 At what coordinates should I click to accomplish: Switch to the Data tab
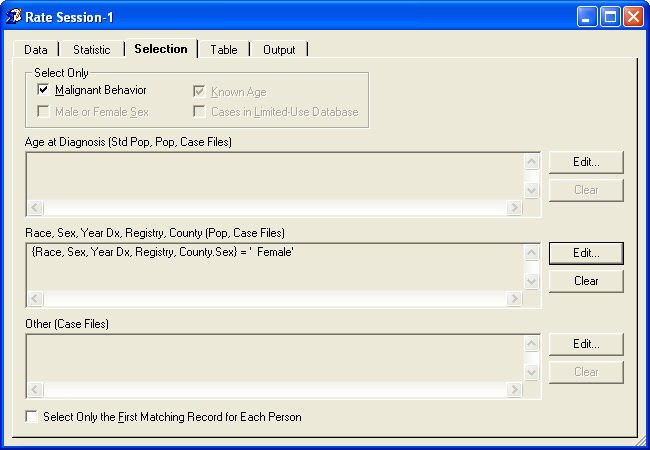pos(35,50)
